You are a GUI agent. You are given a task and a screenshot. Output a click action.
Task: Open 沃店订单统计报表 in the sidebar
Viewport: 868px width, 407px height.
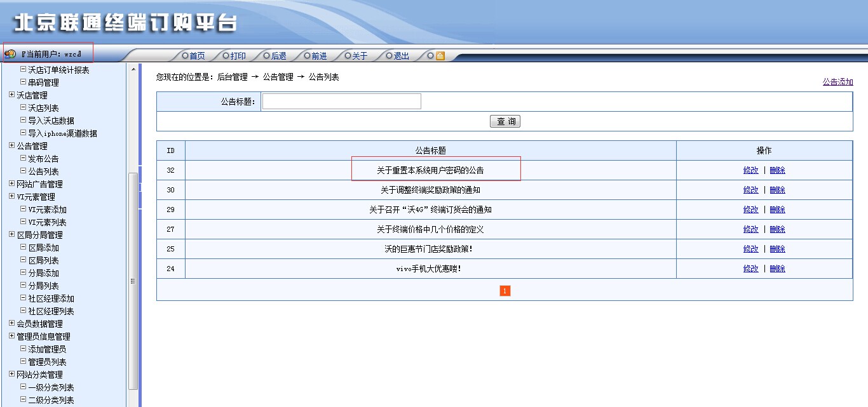(x=58, y=70)
